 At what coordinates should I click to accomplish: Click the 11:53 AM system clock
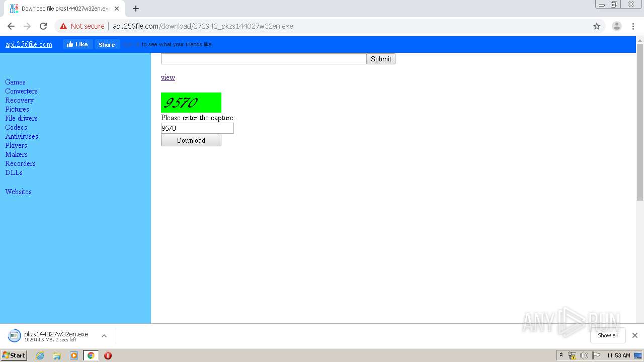point(618,355)
